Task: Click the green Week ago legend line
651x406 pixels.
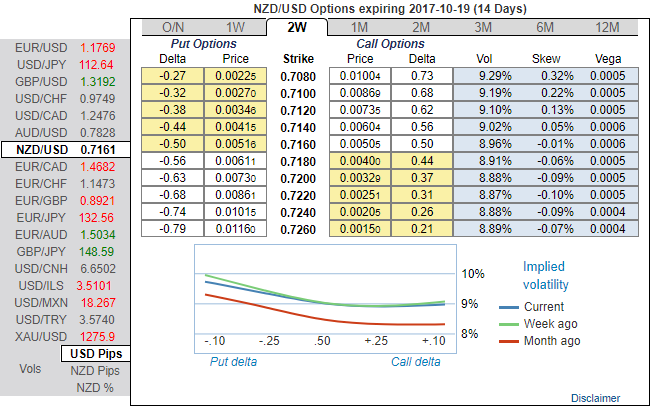Action: point(508,324)
